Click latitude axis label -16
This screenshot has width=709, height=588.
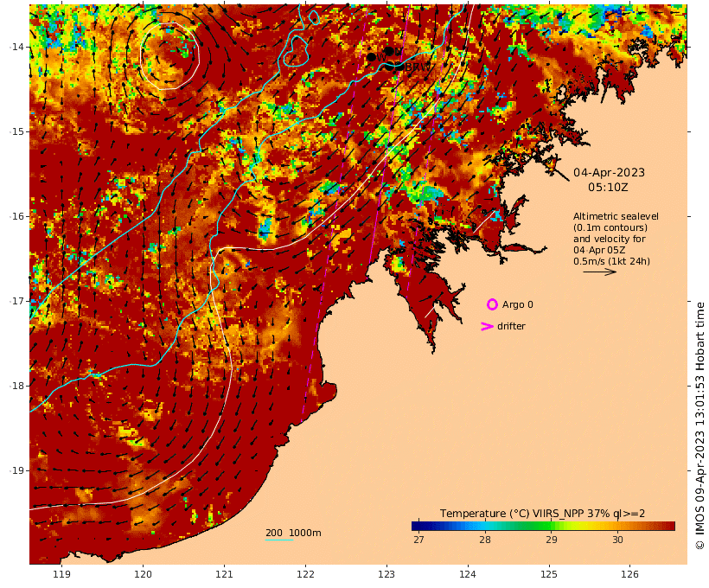(16, 216)
